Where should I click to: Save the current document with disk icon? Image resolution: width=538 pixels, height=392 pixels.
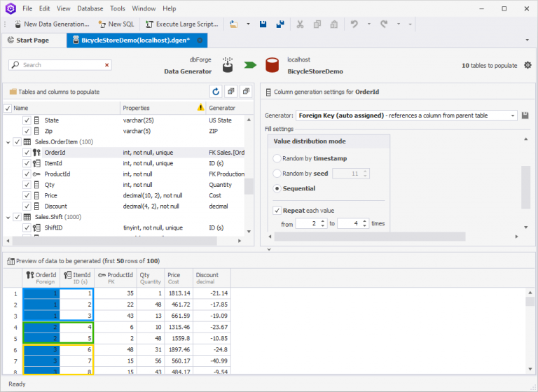pyautogui.click(x=263, y=24)
